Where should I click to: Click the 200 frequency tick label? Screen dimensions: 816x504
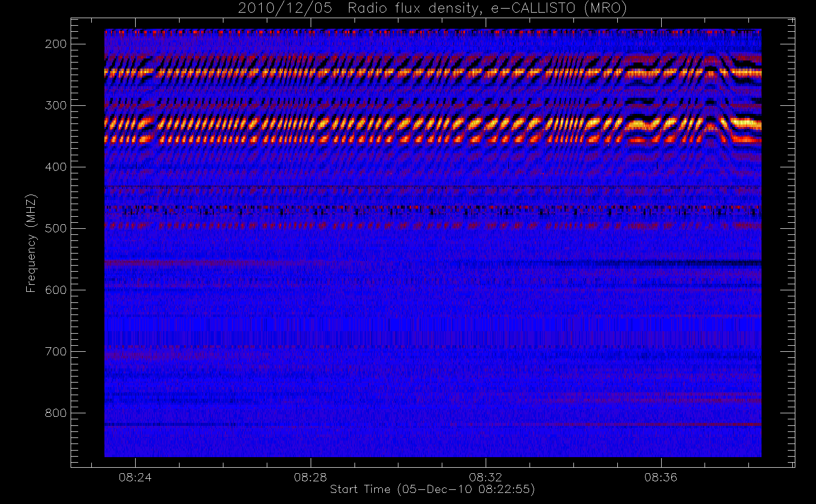pyautogui.click(x=56, y=44)
